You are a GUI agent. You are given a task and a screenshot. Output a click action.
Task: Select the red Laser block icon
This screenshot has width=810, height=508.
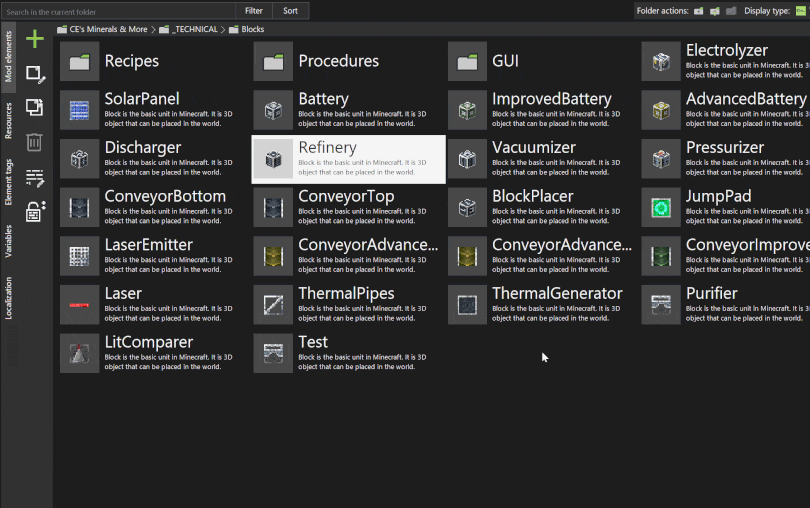tap(80, 305)
